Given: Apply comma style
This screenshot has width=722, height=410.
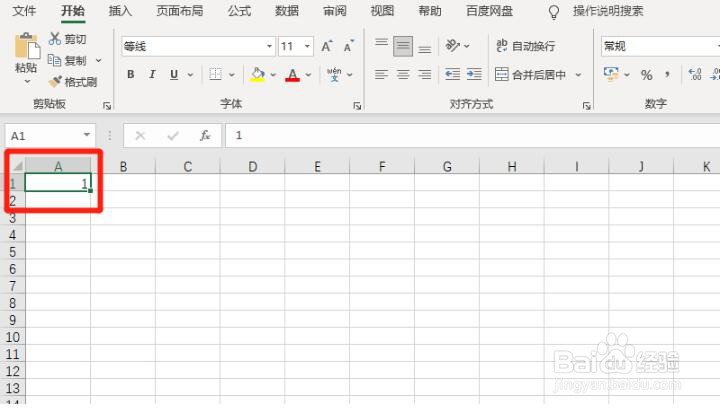Looking at the screenshot, I should [667, 74].
